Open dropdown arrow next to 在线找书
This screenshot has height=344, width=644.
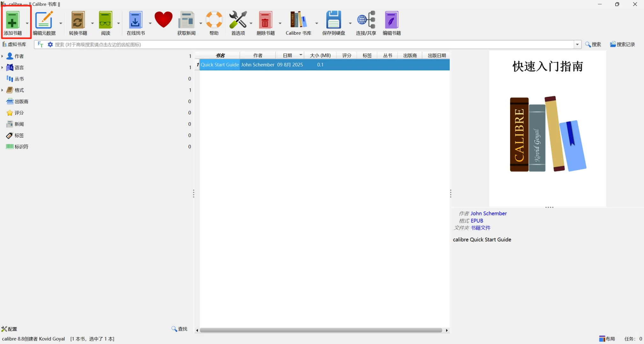point(150,23)
